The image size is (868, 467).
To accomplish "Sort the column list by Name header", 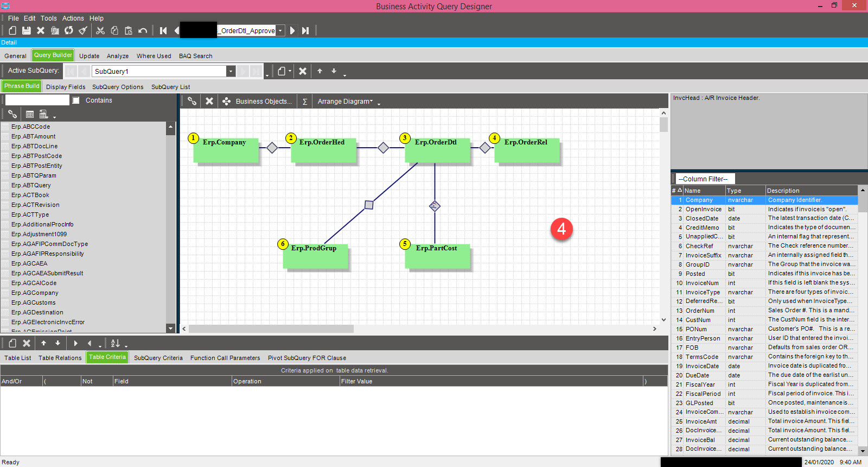I will (704, 191).
